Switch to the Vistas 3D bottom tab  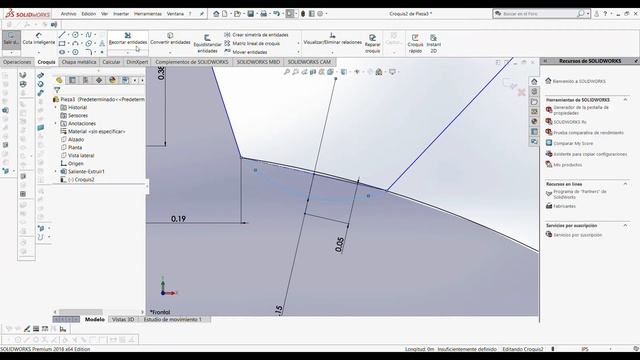[123, 320]
